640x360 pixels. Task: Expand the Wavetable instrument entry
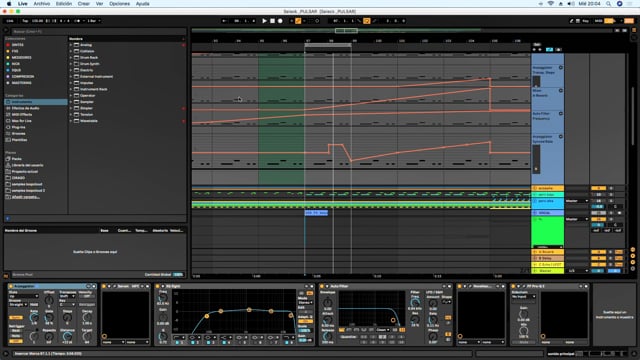pyautogui.click(x=71, y=121)
